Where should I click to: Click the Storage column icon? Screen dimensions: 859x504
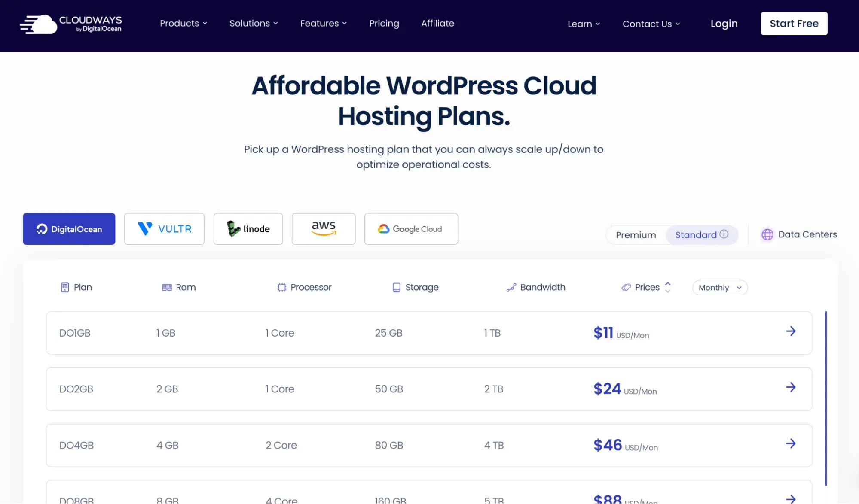[397, 287]
